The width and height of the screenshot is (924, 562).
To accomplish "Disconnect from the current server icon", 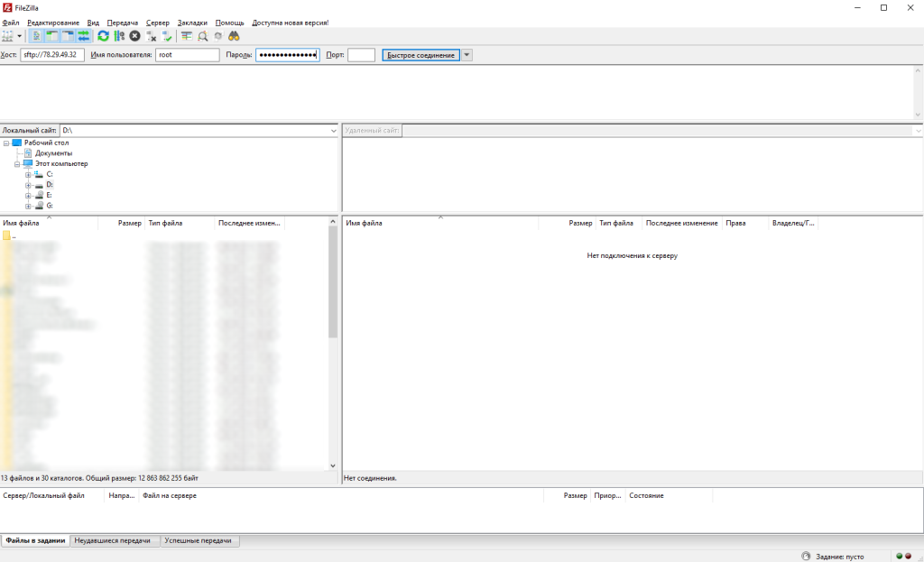I will tap(152, 36).
